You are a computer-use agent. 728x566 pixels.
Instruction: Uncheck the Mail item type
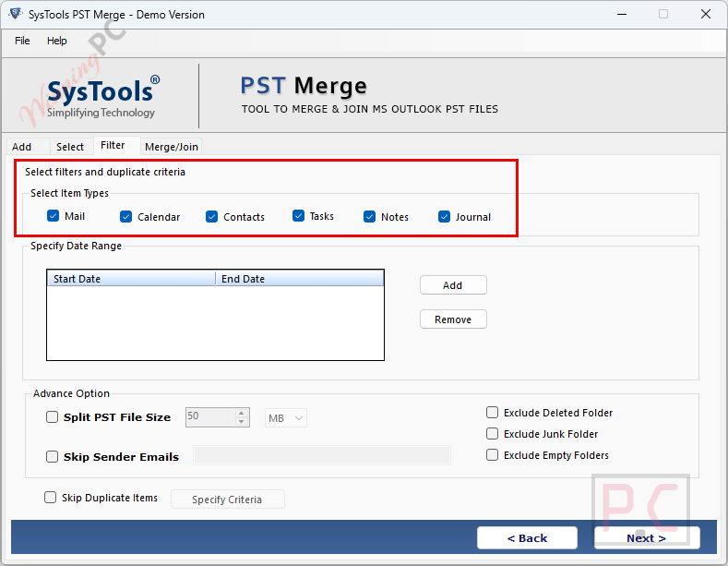pos(53,216)
